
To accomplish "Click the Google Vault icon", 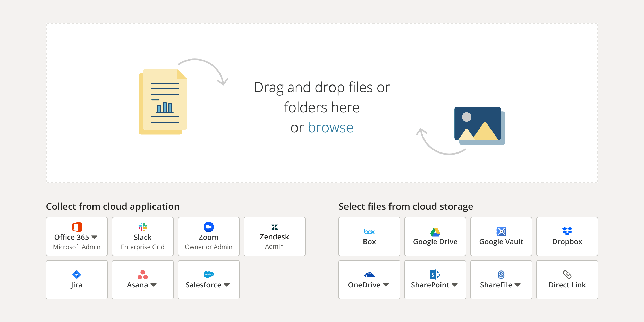I will click(501, 231).
